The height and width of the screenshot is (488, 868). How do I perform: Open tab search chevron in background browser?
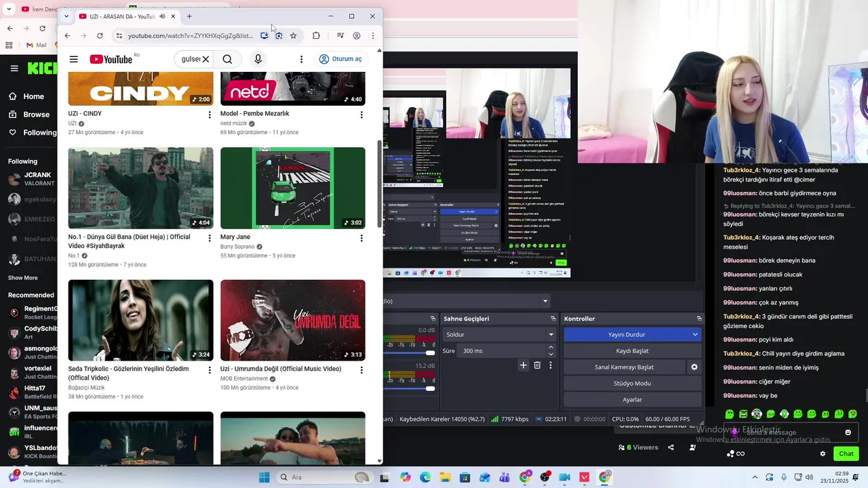(x=9, y=9)
